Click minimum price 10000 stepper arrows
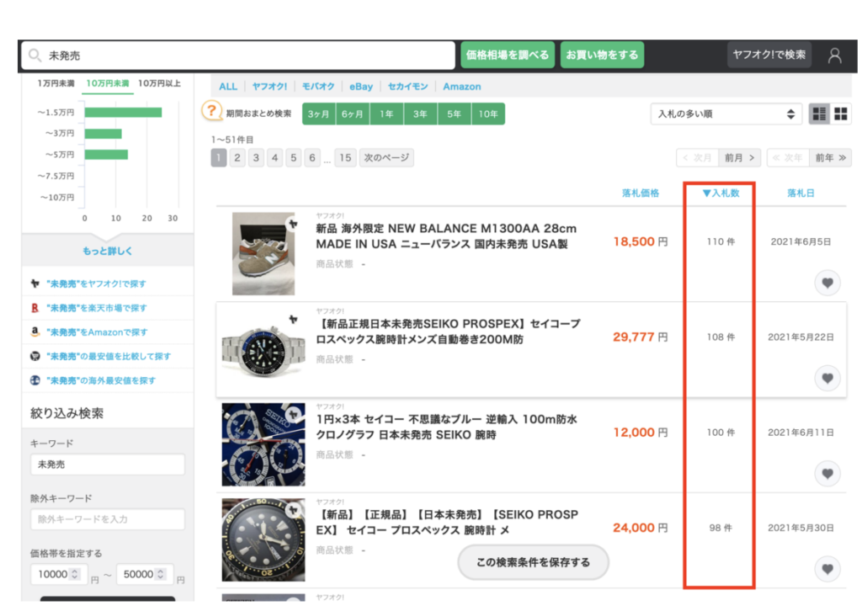The height and width of the screenshot is (616, 862). 75,575
